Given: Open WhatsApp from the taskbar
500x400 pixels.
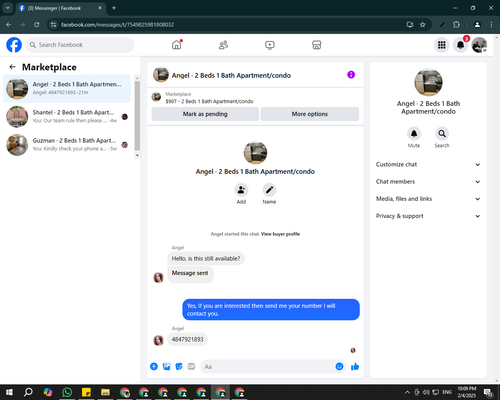Looking at the screenshot, I should (x=67, y=392).
